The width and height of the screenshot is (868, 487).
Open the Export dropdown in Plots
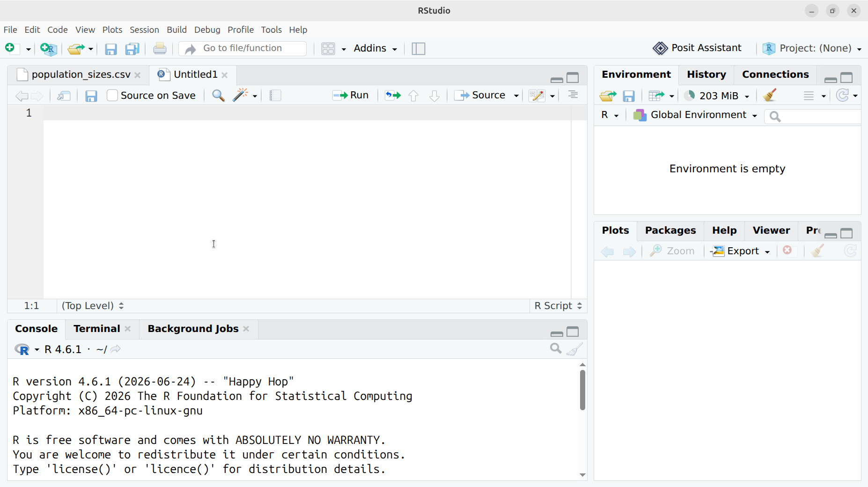tap(740, 251)
